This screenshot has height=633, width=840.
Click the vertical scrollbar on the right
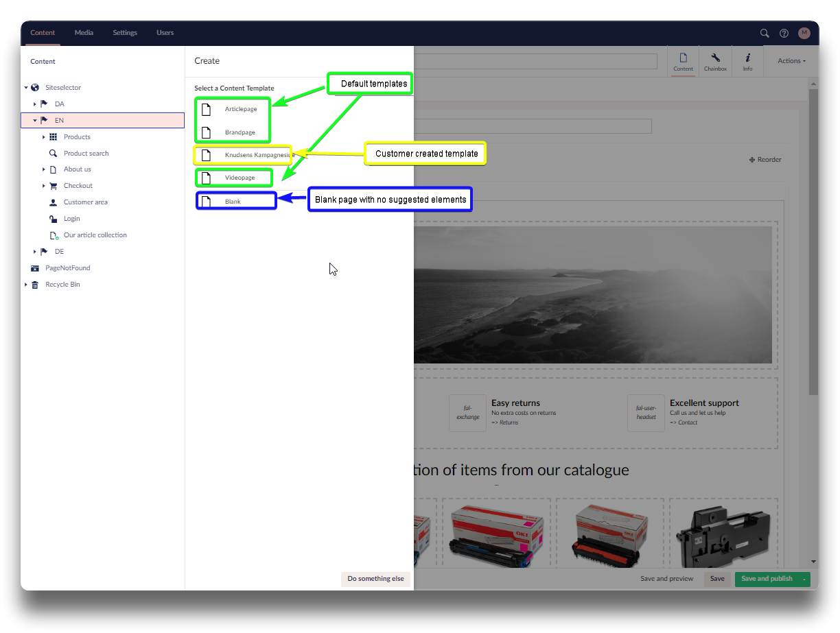click(813, 240)
